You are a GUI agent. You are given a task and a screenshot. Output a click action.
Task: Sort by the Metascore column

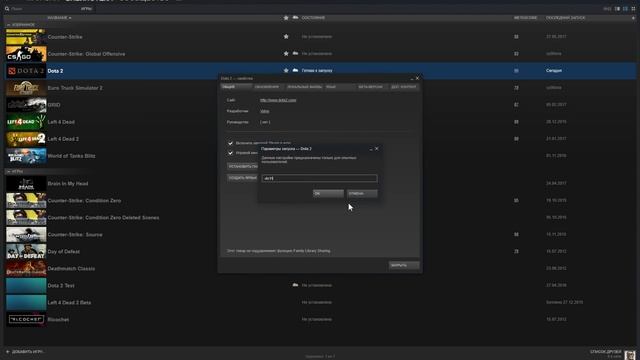coord(526,18)
